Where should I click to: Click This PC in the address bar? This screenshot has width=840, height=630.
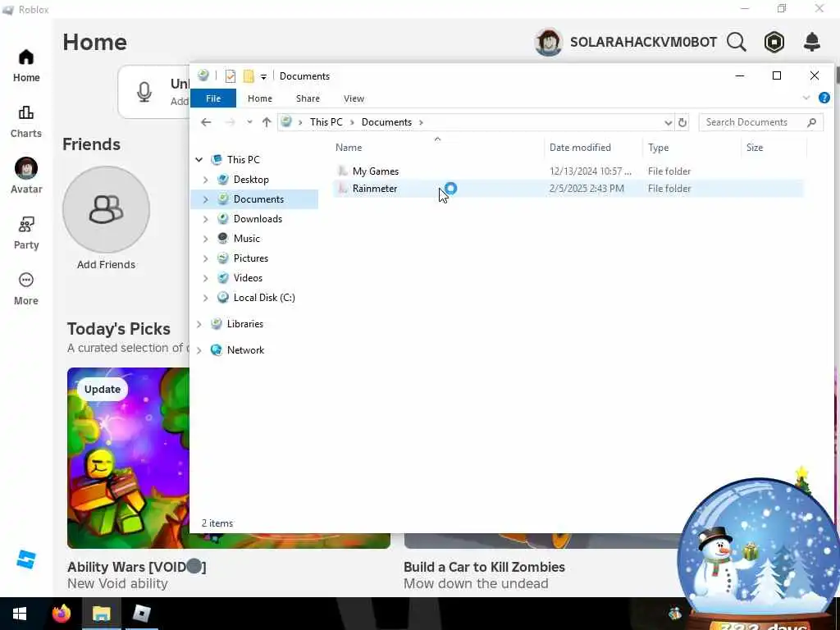pos(326,122)
